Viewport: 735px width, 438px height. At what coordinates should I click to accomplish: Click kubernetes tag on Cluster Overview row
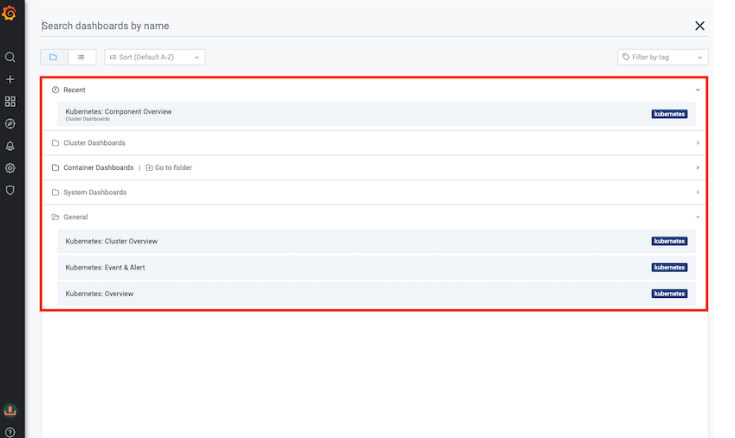(669, 241)
